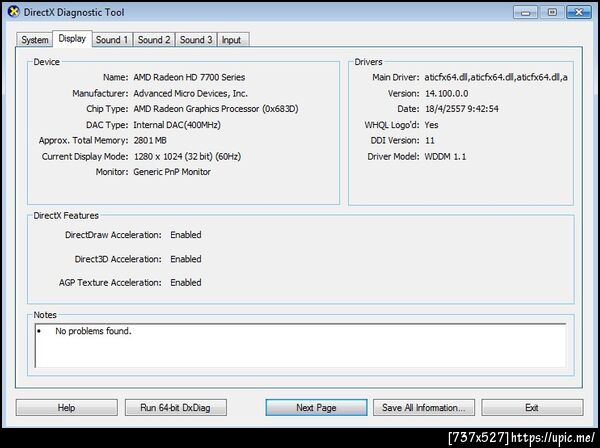Open the Sound 1 tab

(x=112, y=40)
